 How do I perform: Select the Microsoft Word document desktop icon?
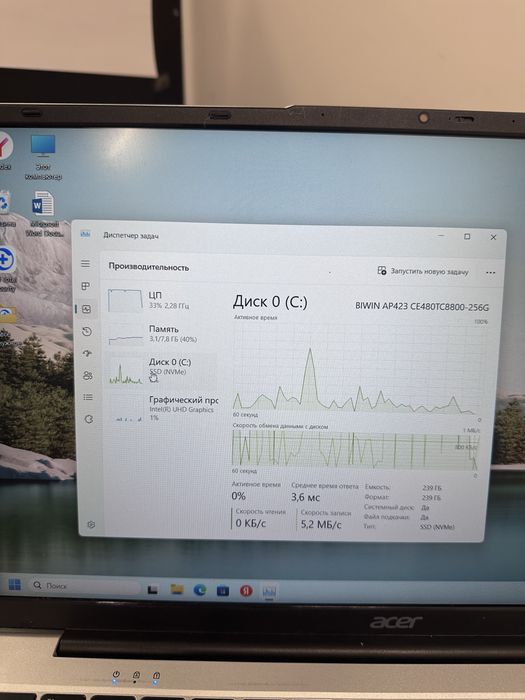pos(43,214)
